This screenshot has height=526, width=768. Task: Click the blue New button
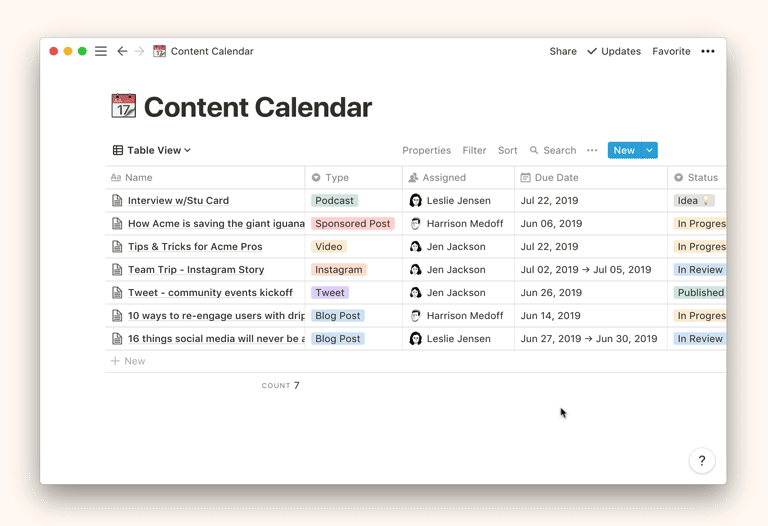[624, 151]
